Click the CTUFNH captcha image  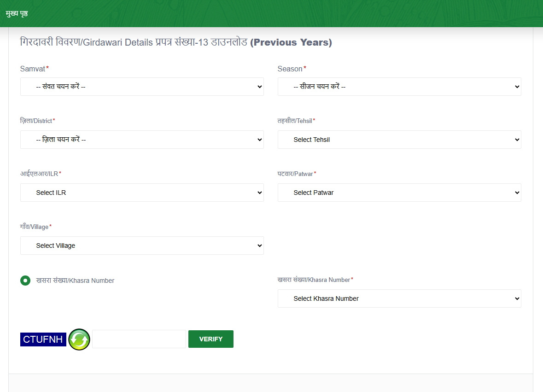pos(43,339)
